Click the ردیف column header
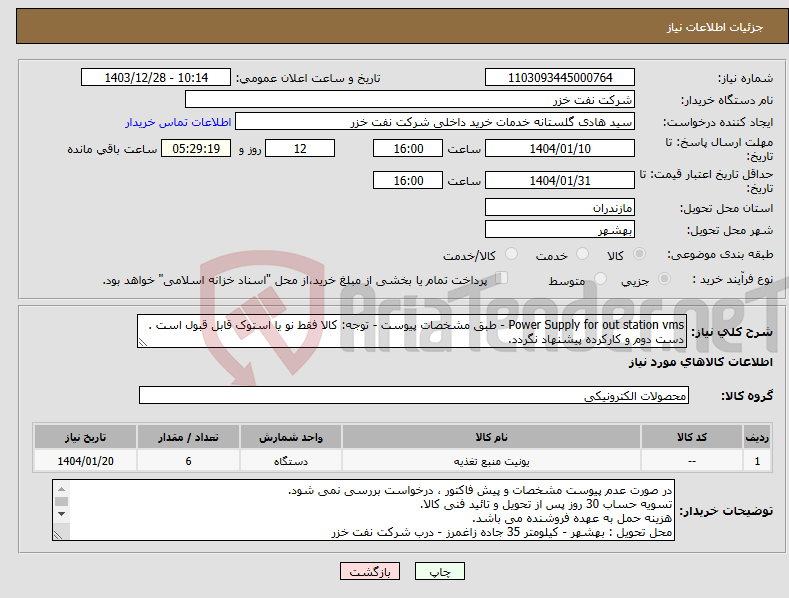The width and height of the screenshot is (789, 598). (x=757, y=437)
